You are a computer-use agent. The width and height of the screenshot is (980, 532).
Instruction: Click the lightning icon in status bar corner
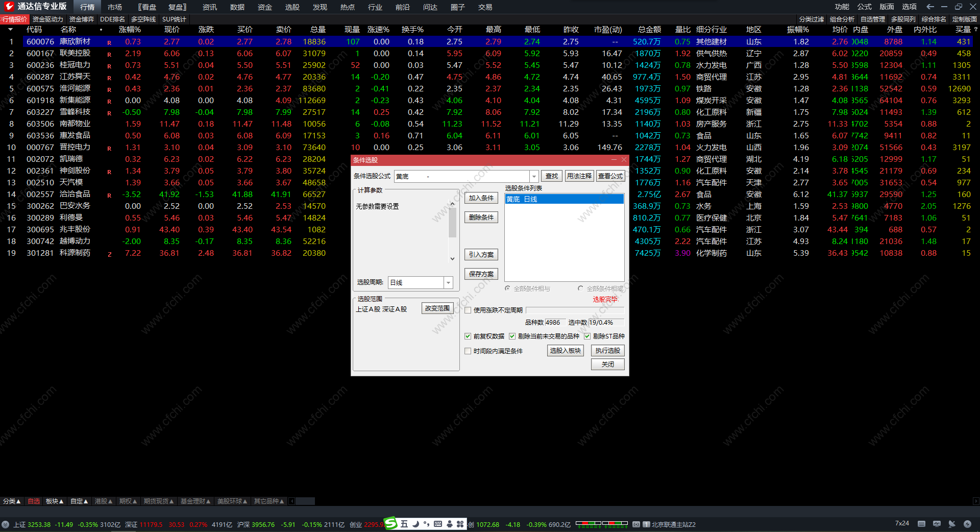click(967, 524)
